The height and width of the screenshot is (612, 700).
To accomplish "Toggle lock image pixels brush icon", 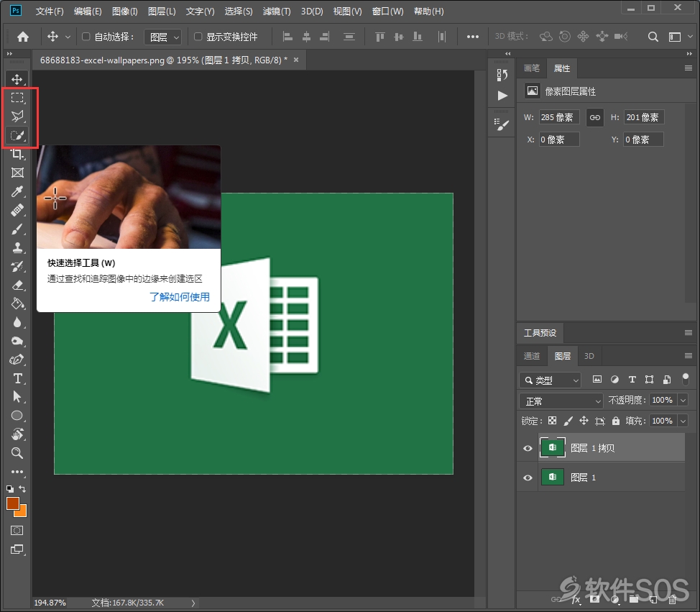I will tap(568, 421).
